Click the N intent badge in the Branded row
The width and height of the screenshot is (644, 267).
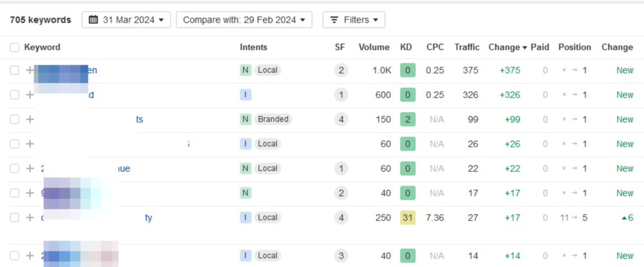tap(245, 120)
